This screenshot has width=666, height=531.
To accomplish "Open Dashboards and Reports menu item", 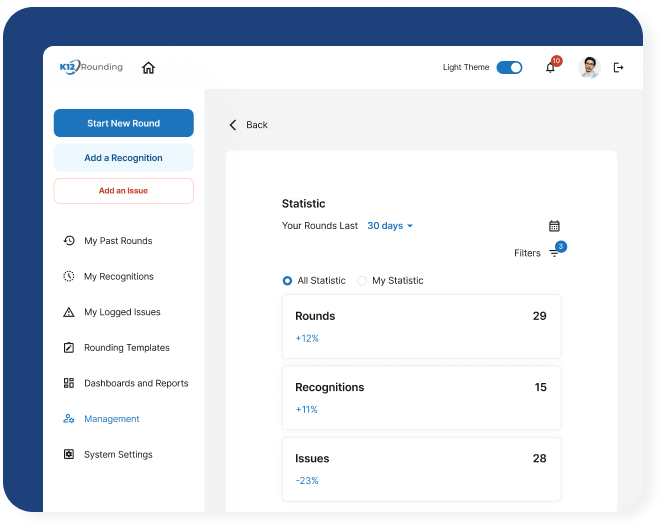I will (x=135, y=384).
